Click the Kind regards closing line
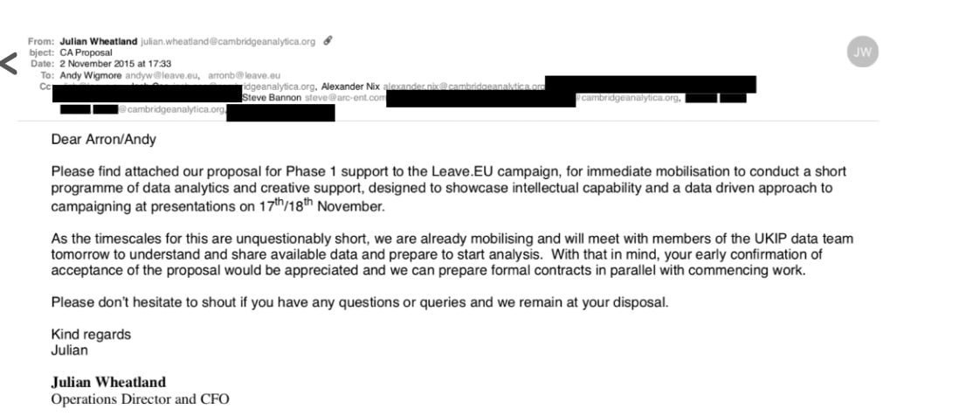The width and height of the screenshot is (980, 416). point(91,334)
